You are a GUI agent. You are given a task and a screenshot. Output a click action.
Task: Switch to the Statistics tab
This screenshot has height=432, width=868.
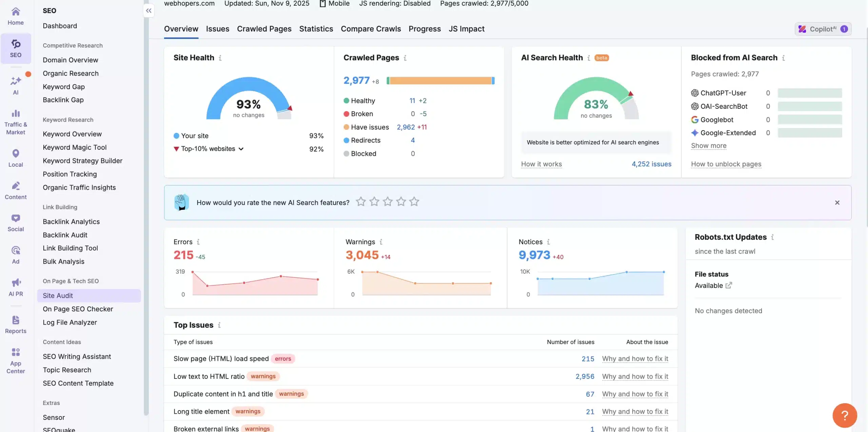(316, 29)
